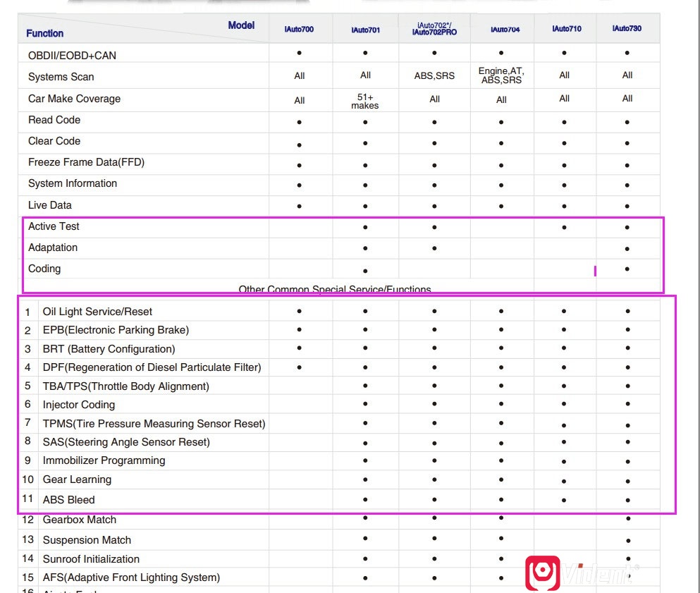The width and height of the screenshot is (700, 593).
Task: Click the Active Test bullet under IAuto710
Action: coord(564,227)
